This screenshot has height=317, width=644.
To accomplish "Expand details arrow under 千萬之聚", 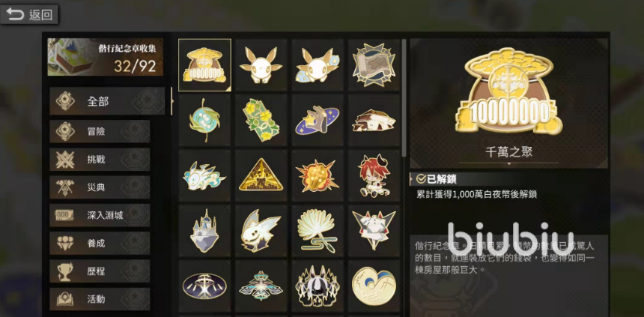I will tap(509, 163).
